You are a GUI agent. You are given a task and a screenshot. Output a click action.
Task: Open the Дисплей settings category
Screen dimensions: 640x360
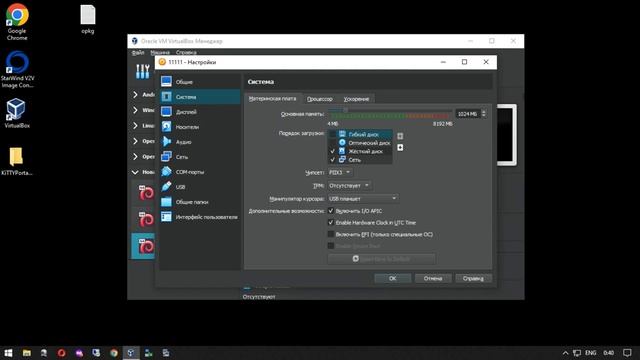tap(200, 112)
